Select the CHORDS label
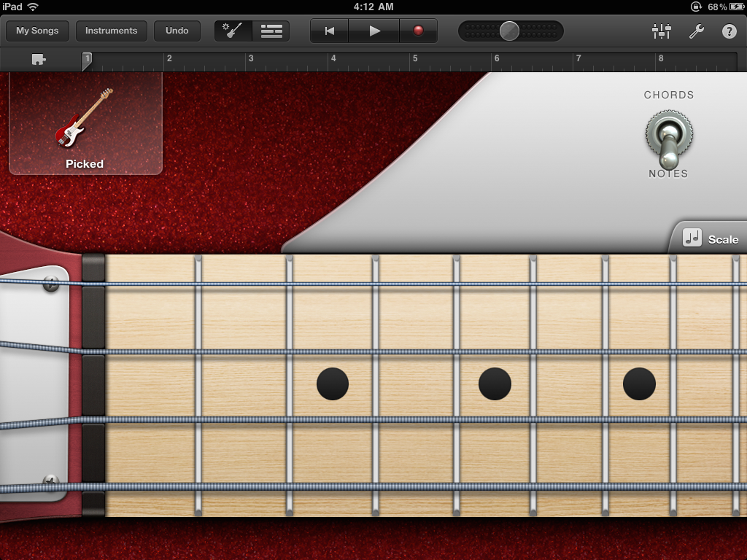The image size is (747, 560). [x=669, y=95]
